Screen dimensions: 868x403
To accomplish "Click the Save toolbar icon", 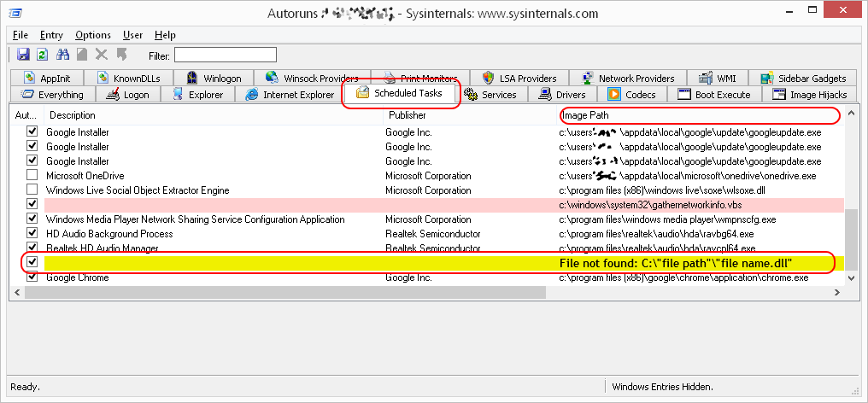I will [x=23, y=55].
